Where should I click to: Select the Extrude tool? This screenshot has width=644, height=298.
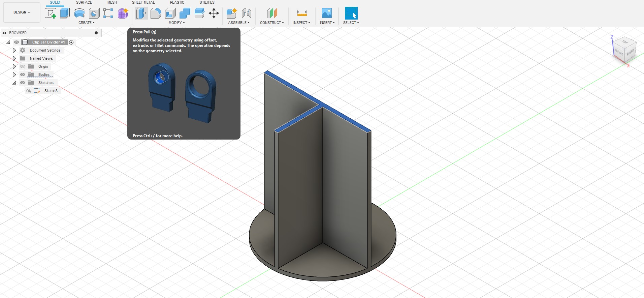[x=65, y=13]
